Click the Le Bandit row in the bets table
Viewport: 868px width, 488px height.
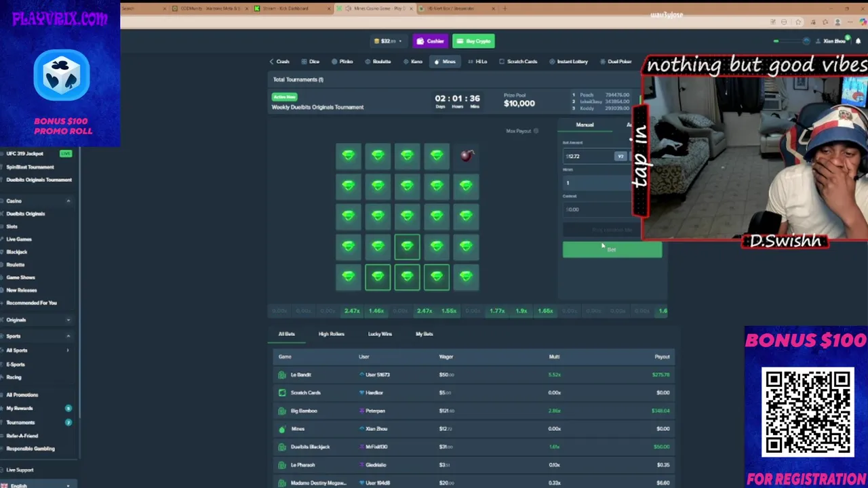[473, 375]
